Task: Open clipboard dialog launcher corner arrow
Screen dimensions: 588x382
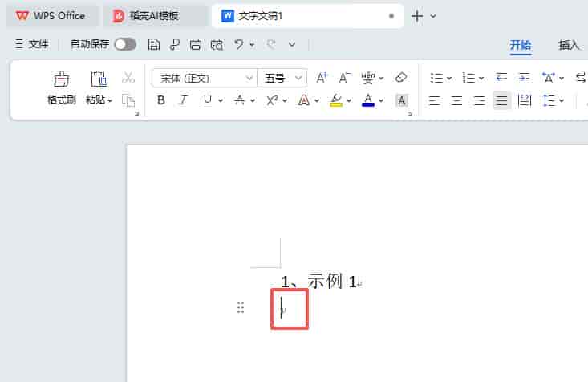Action: point(137,113)
